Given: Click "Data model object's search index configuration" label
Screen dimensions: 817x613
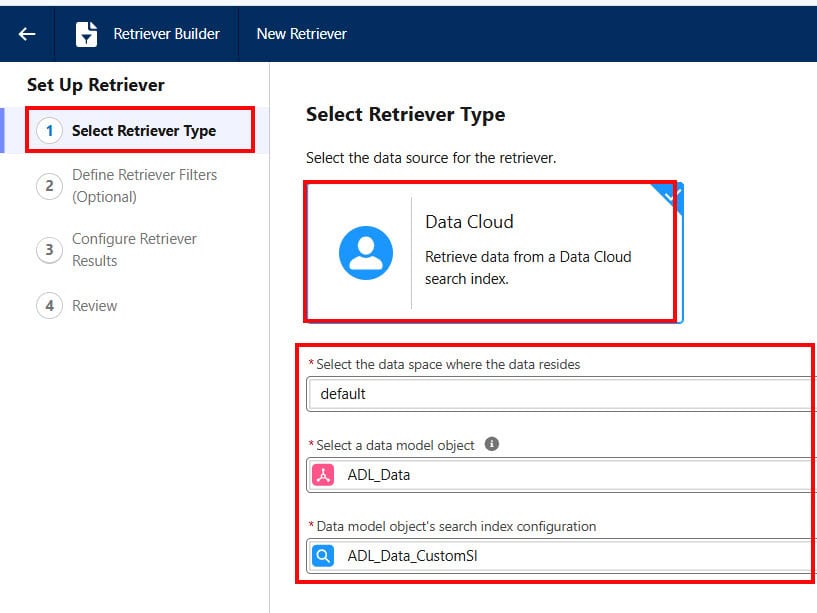Looking at the screenshot, I should coord(456,526).
